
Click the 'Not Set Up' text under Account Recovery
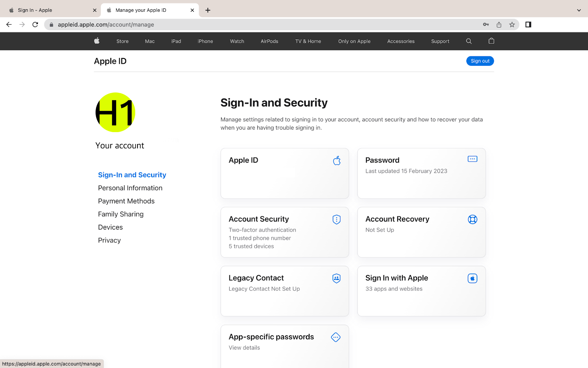pos(380,230)
